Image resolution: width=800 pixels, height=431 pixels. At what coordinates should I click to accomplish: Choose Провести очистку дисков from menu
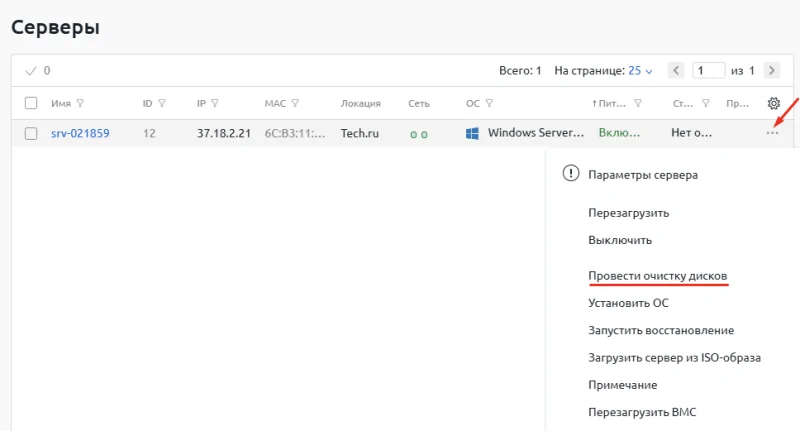point(657,275)
